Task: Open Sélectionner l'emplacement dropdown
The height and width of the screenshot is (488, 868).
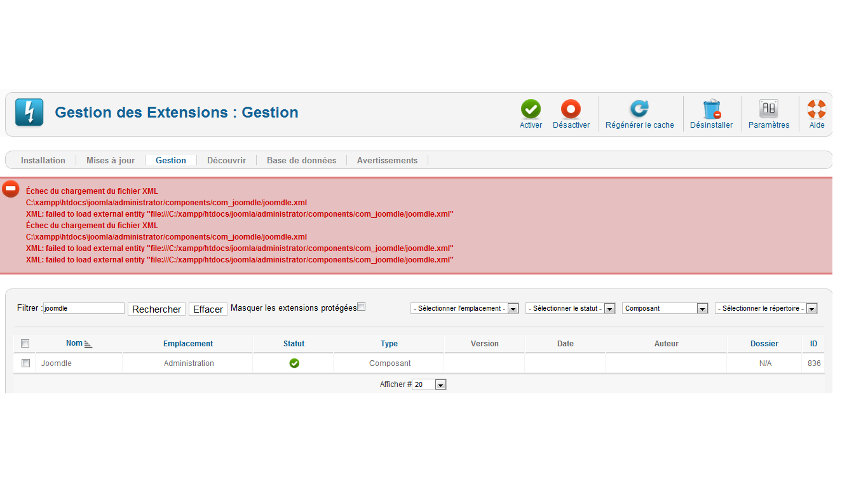Action: 465,308
